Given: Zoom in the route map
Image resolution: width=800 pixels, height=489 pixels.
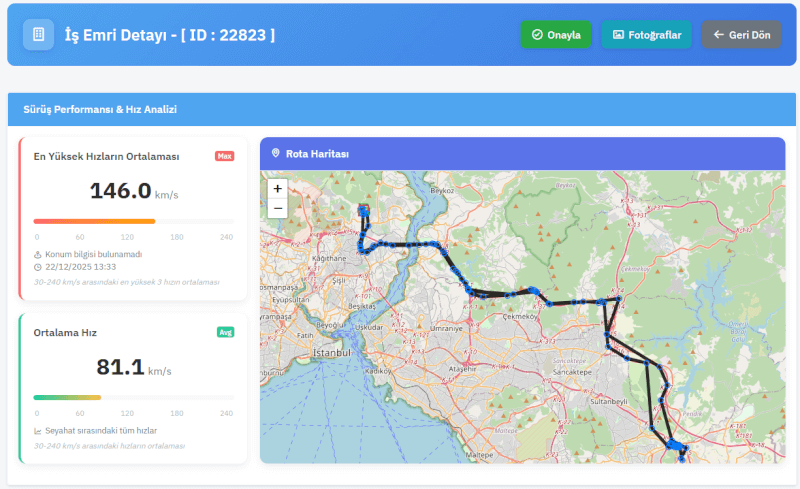Looking at the screenshot, I should [x=277, y=188].
